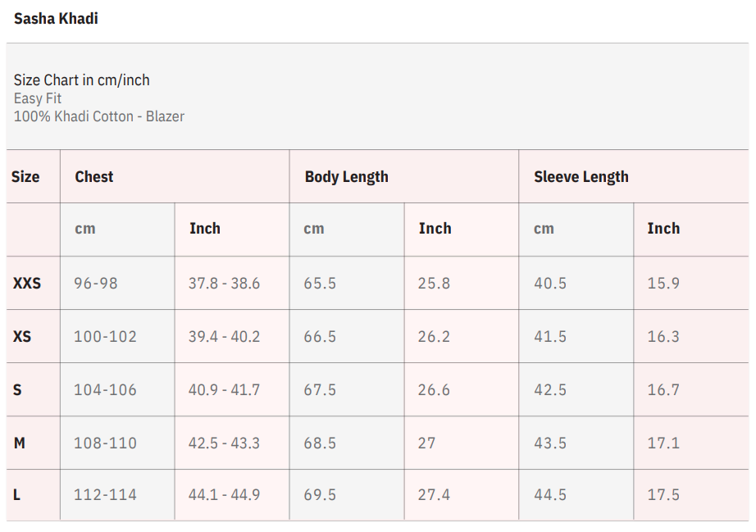Click '100% Khadi Cotton - Blazer' description

click(99, 116)
